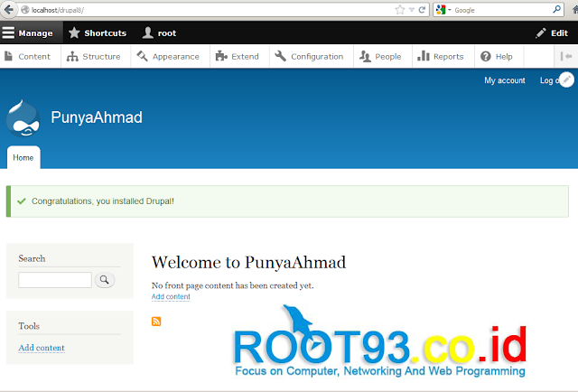Click the Tools block heading

[29, 326]
